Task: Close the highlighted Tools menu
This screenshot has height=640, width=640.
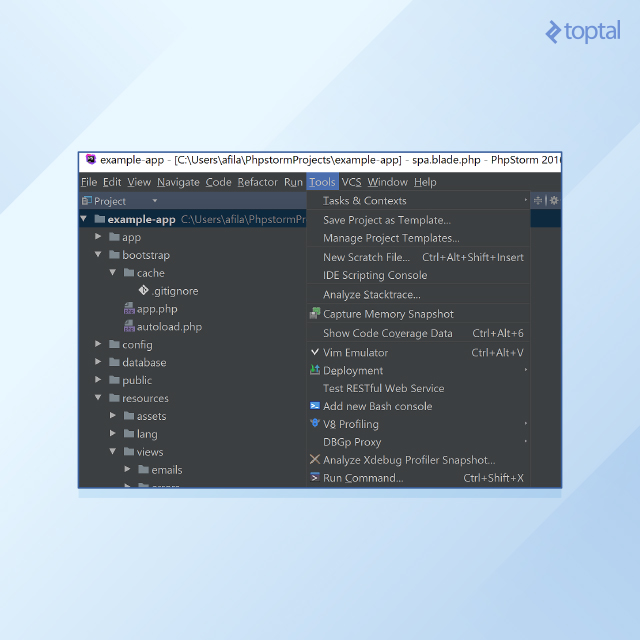Action: click(322, 182)
